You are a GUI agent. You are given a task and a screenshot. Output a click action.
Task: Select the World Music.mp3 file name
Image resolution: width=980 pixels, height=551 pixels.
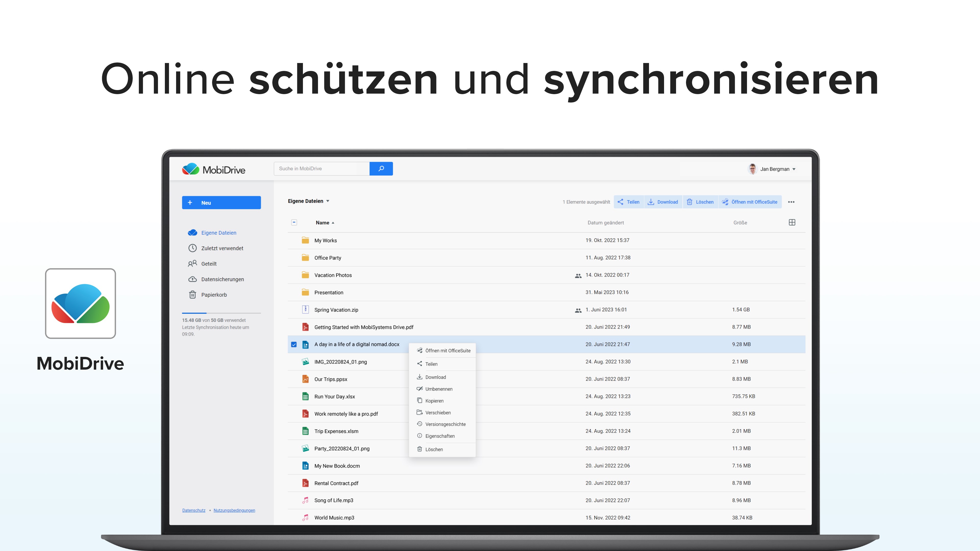[x=334, y=518]
